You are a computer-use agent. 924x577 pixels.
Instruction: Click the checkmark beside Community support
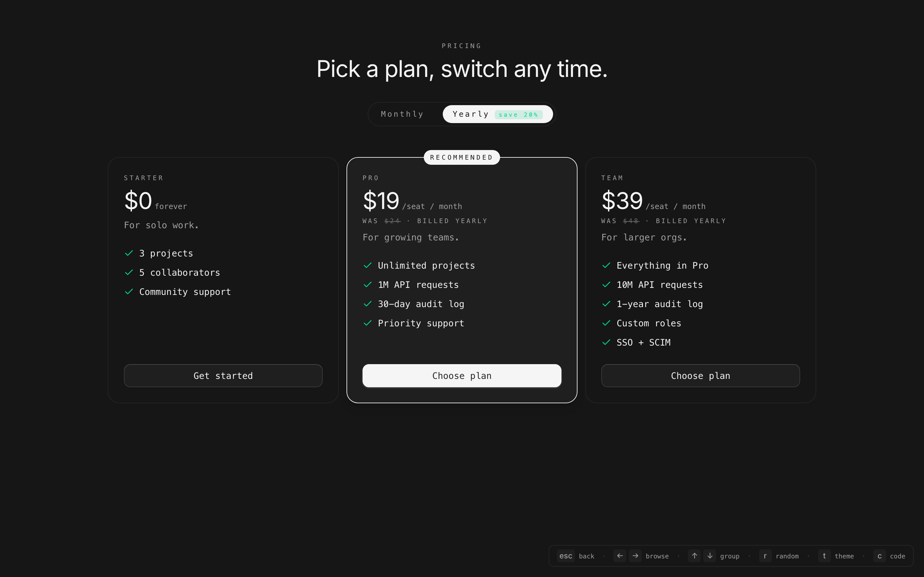coord(129,292)
